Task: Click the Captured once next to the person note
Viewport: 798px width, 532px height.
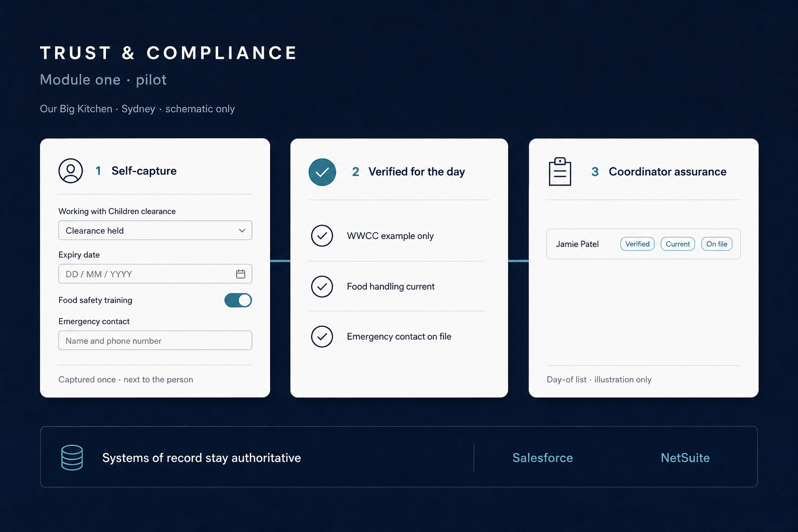Action: (x=126, y=380)
